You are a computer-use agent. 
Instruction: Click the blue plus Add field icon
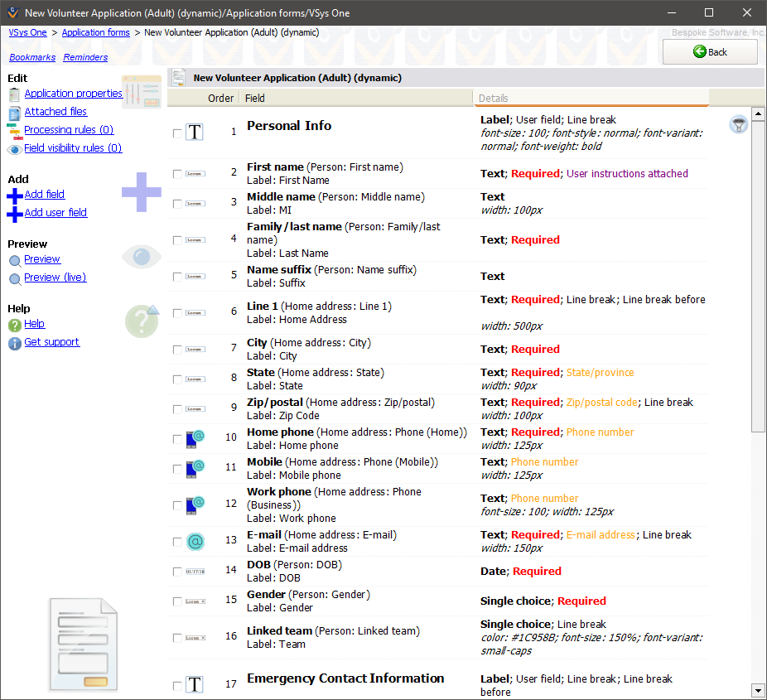click(x=14, y=196)
